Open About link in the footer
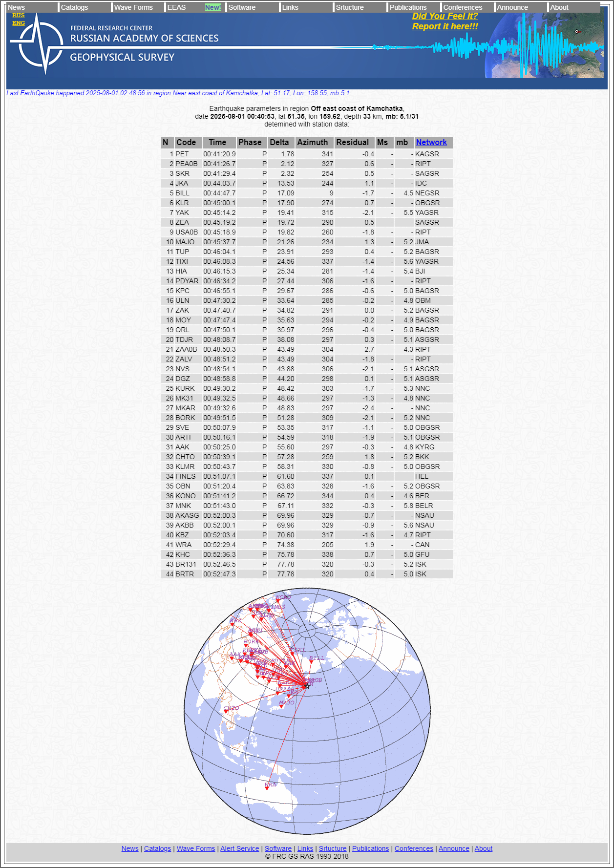The width and height of the screenshot is (614, 868). pos(484,848)
